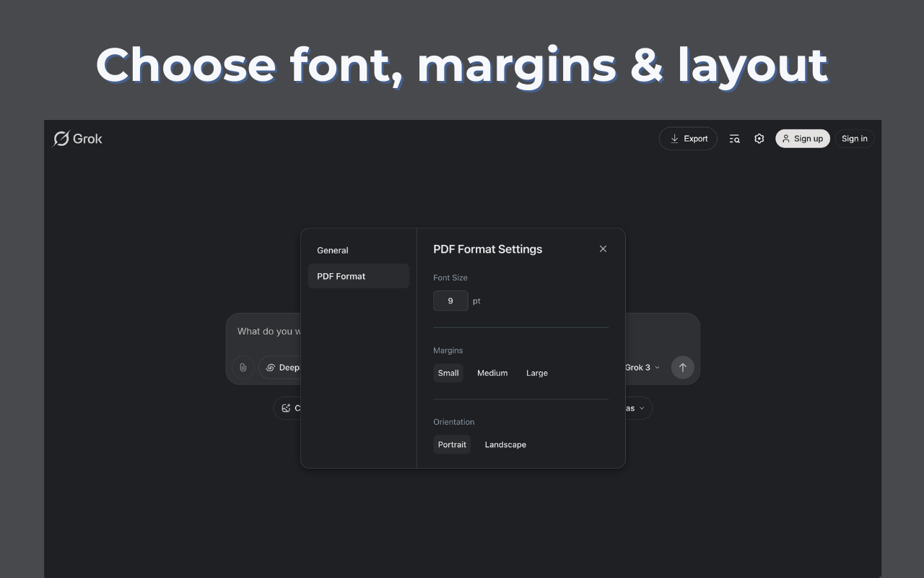The width and height of the screenshot is (924, 578).
Task: Click the Orientation label
Action: (453, 422)
